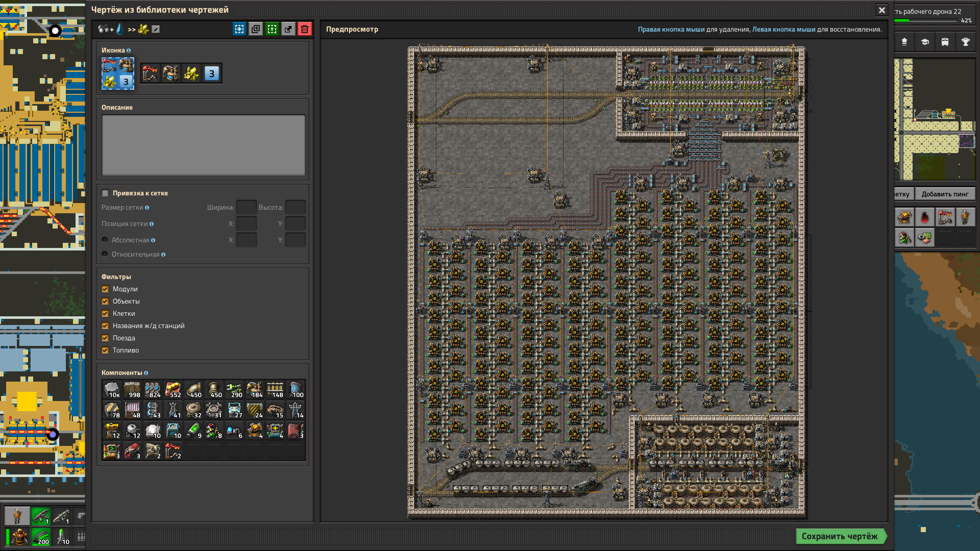Click the wall component showing 998

tap(132, 390)
